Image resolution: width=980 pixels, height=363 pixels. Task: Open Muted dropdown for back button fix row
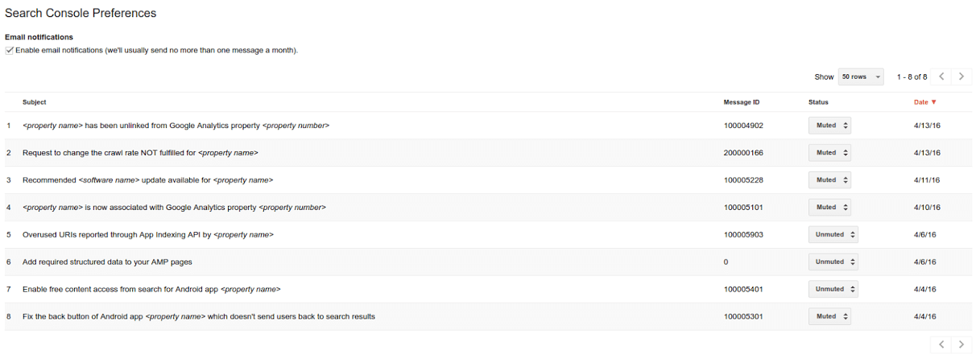[x=829, y=316]
